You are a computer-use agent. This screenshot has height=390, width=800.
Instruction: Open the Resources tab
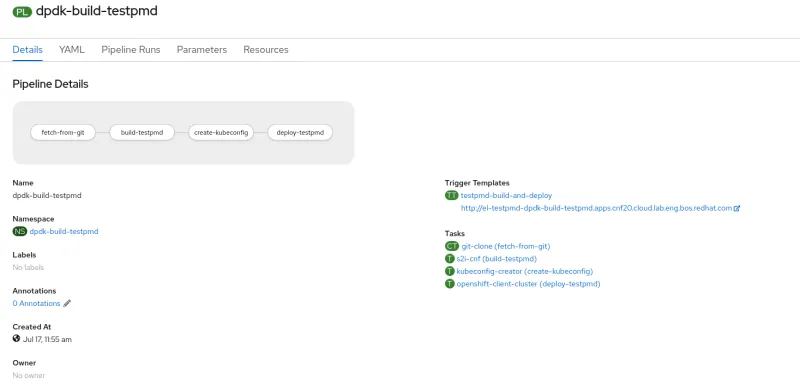(x=266, y=50)
